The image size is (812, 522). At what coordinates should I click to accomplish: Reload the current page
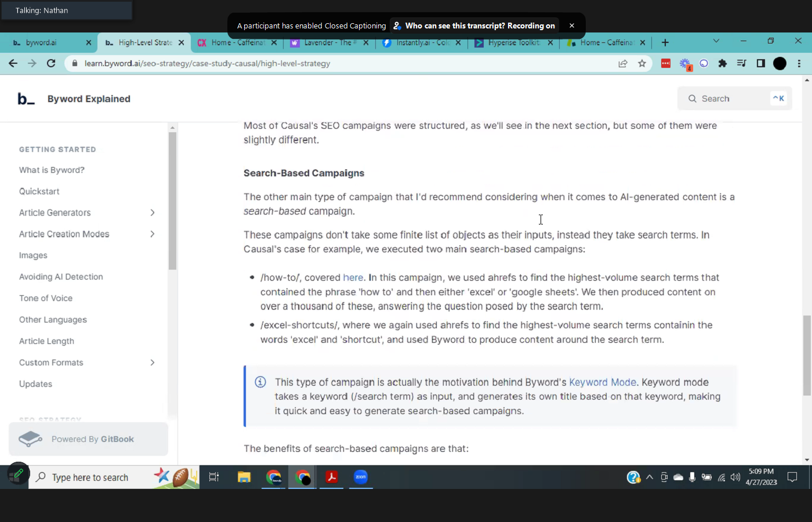pos(51,63)
